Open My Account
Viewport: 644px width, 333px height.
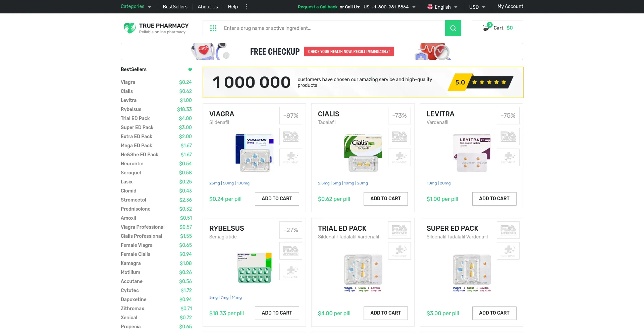click(510, 6)
